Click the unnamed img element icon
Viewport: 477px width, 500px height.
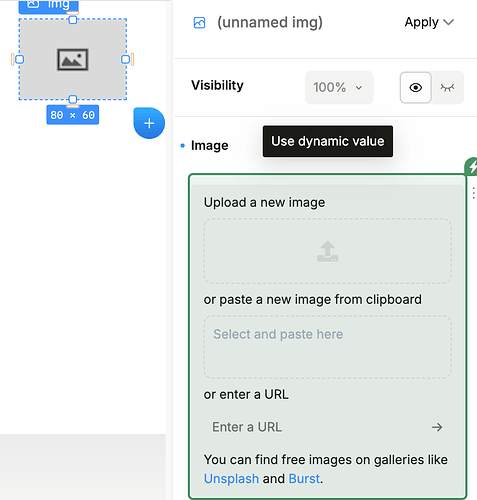point(199,23)
